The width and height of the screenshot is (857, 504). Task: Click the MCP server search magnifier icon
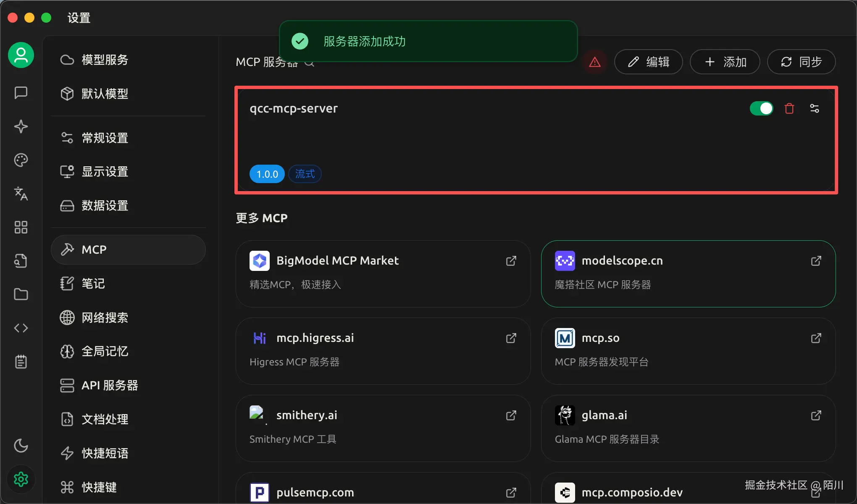point(310,63)
